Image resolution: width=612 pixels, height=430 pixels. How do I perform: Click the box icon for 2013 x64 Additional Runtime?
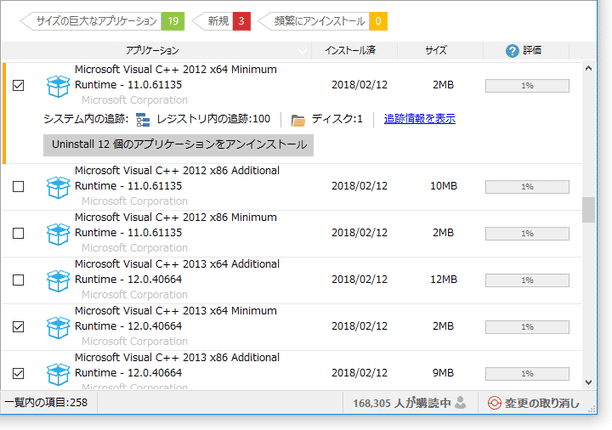(58, 281)
